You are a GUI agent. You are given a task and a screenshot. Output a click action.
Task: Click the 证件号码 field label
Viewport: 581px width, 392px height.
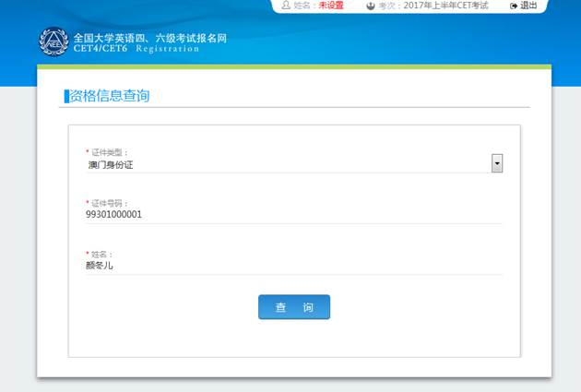tap(109, 203)
